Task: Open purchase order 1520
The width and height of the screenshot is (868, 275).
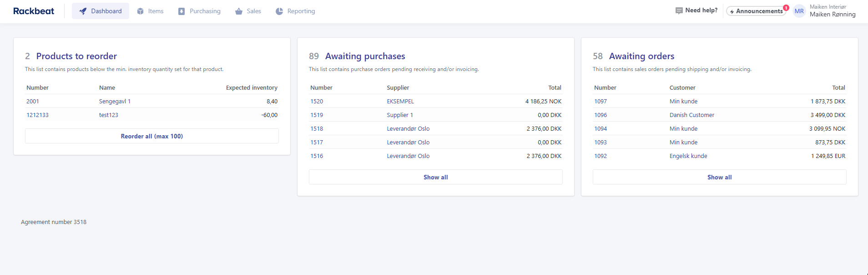Action: [x=317, y=102]
